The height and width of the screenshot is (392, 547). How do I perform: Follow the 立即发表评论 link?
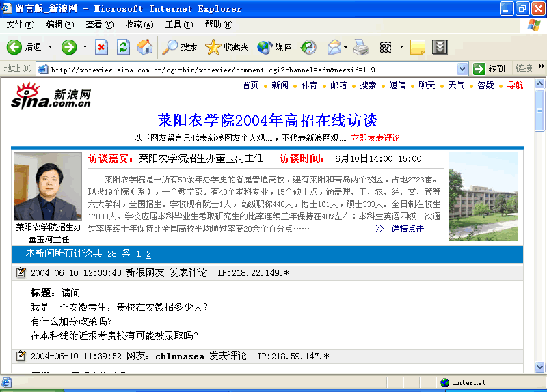[375, 138]
